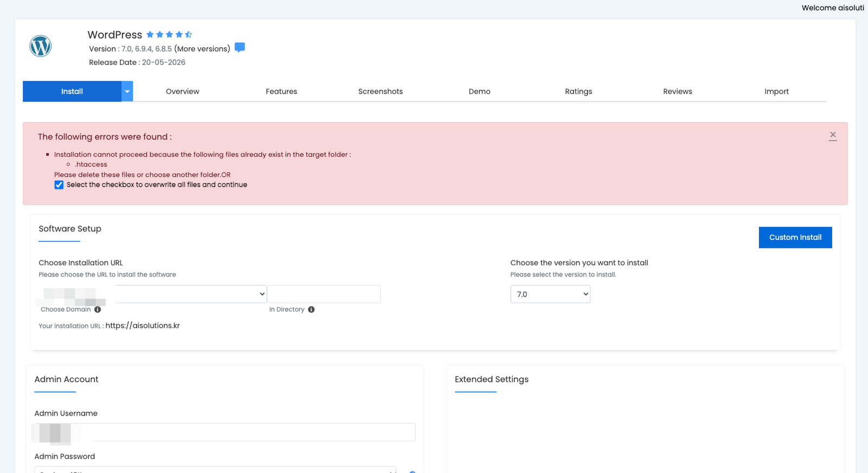The width and height of the screenshot is (868, 473).
Task: Switch to the Overview tab
Action: click(182, 92)
